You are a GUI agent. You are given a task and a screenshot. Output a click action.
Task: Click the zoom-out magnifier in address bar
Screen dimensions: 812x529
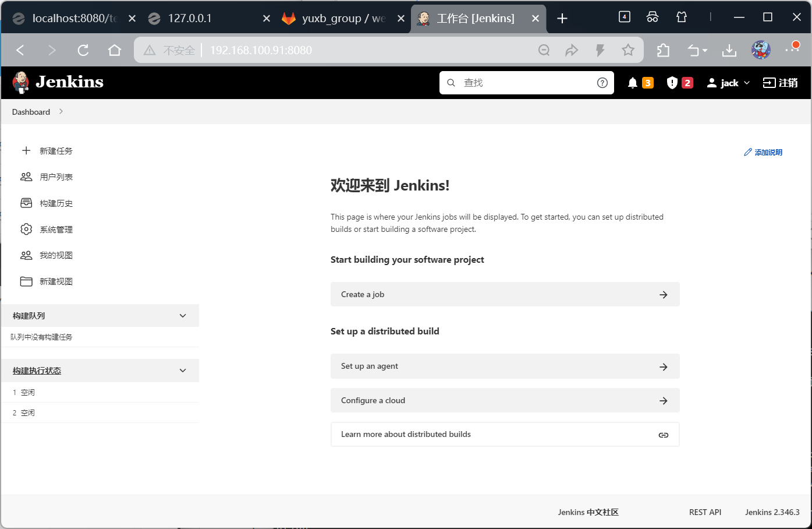click(544, 50)
